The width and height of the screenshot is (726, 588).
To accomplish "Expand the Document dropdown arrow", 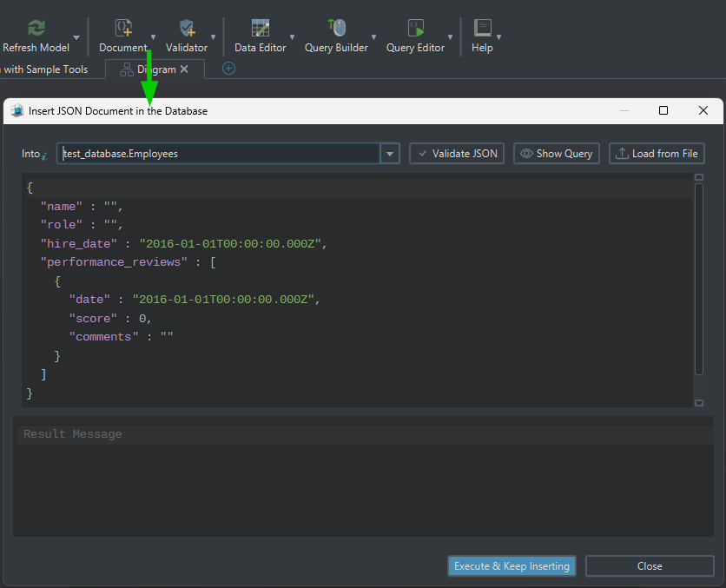I will 153,37.
